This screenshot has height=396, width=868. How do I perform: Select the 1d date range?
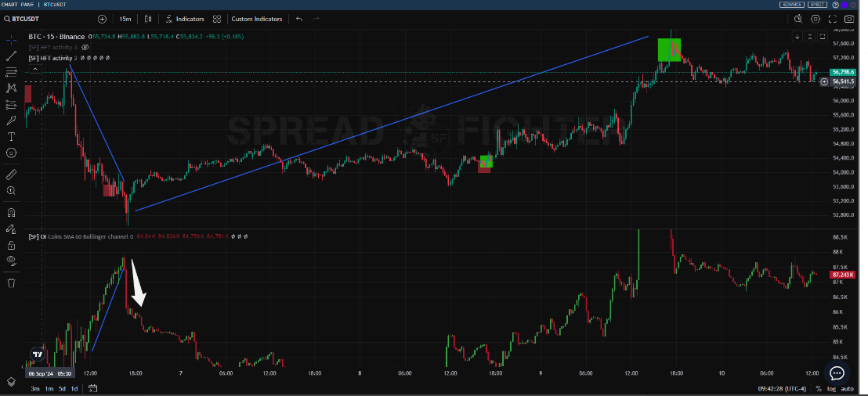click(74, 389)
